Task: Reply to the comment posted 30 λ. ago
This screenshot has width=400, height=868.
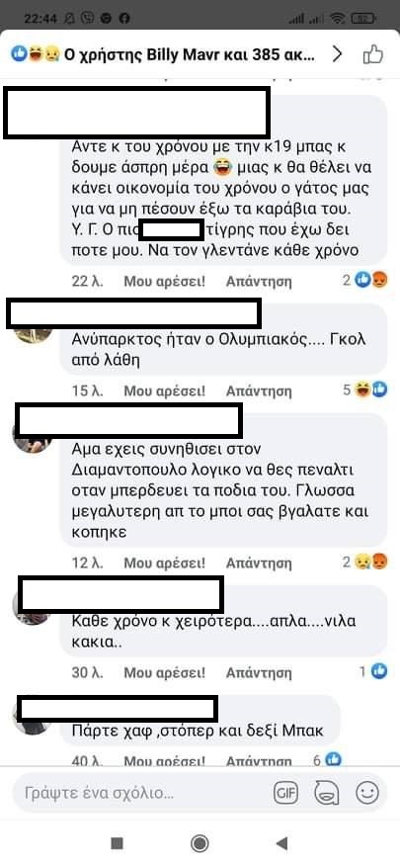Action: [x=259, y=672]
